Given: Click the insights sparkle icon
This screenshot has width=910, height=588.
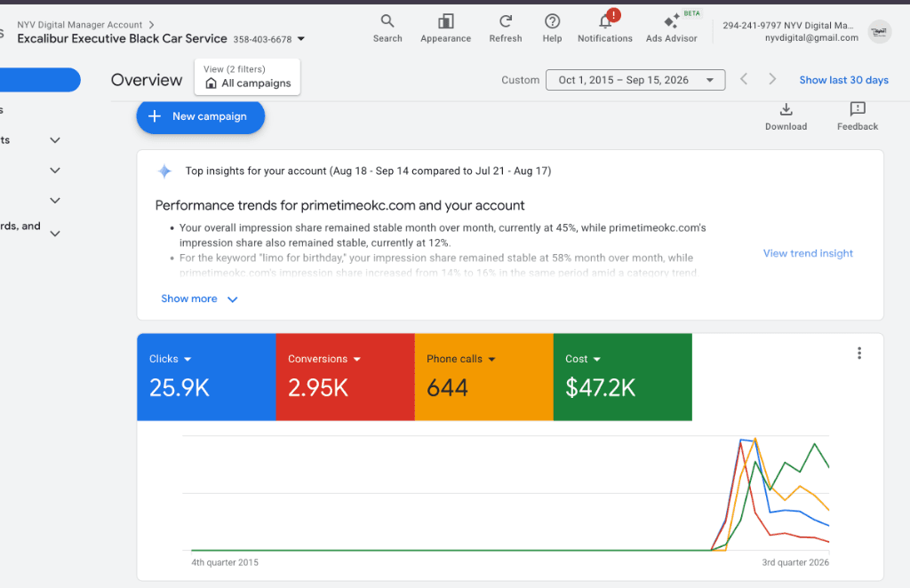Looking at the screenshot, I should coord(164,171).
